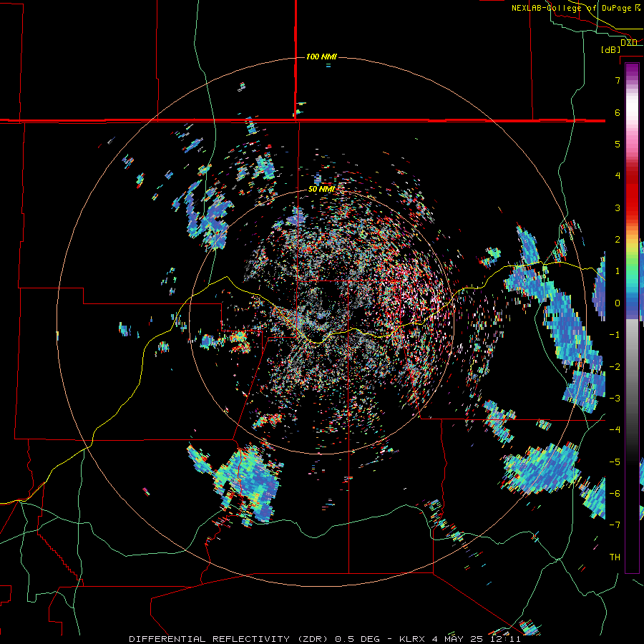Click the "3" value on the color scale
The image size is (644, 644).
(x=618, y=208)
